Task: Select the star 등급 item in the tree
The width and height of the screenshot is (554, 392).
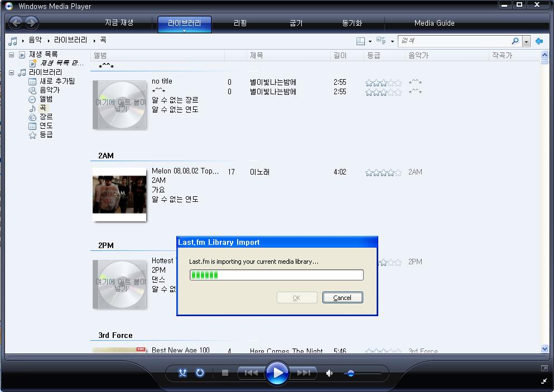Action: [46, 134]
